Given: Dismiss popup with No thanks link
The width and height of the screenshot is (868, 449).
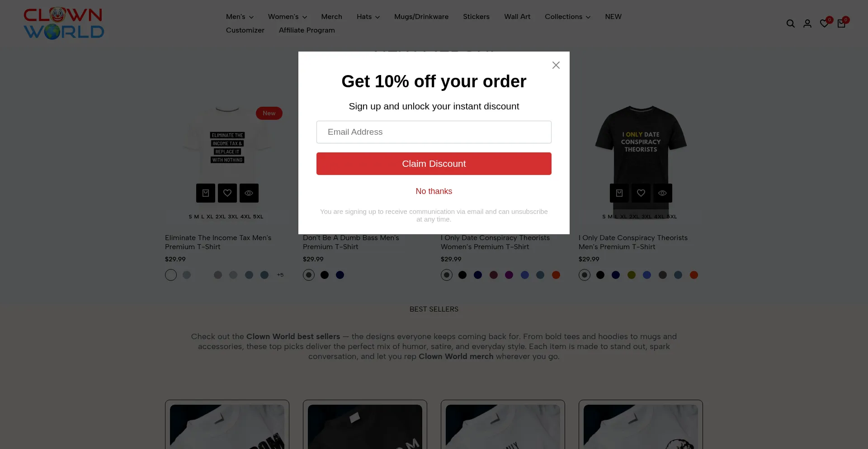Looking at the screenshot, I should point(434,191).
